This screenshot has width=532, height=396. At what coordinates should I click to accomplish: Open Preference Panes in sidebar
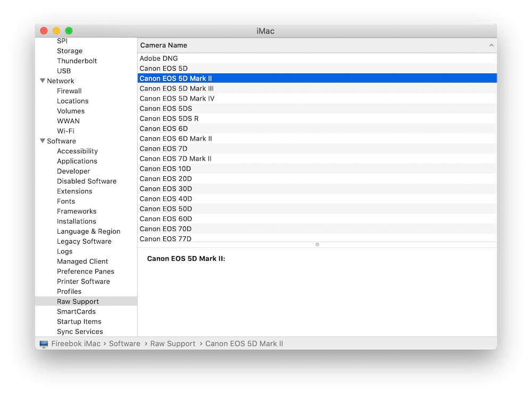86,271
